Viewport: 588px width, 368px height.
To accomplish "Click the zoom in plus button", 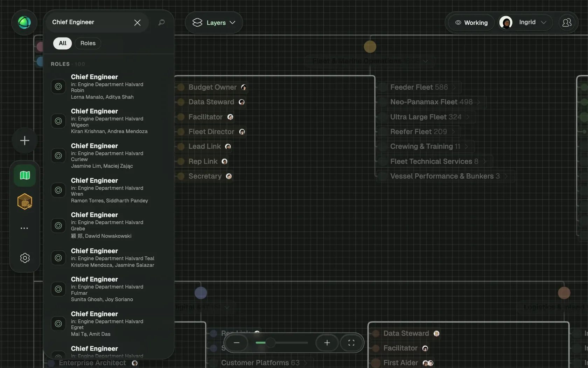I will click(x=327, y=343).
